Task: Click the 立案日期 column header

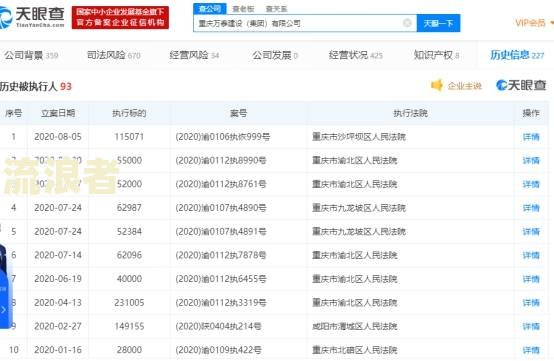Action: pos(58,113)
